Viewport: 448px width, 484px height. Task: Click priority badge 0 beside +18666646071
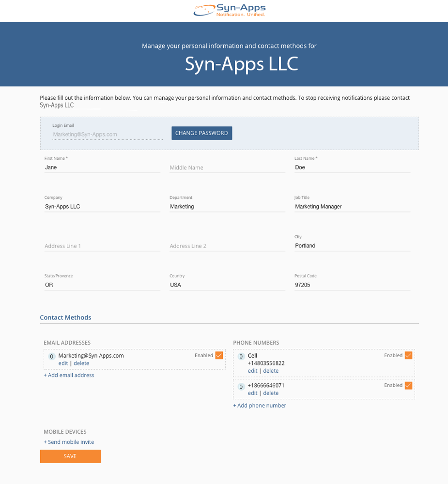click(x=241, y=386)
